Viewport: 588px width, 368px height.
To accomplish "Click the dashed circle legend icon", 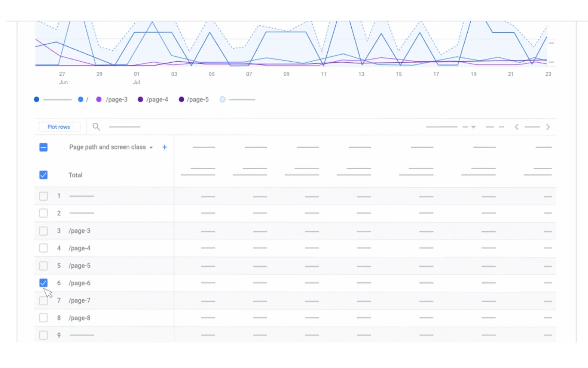I will pyautogui.click(x=222, y=99).
